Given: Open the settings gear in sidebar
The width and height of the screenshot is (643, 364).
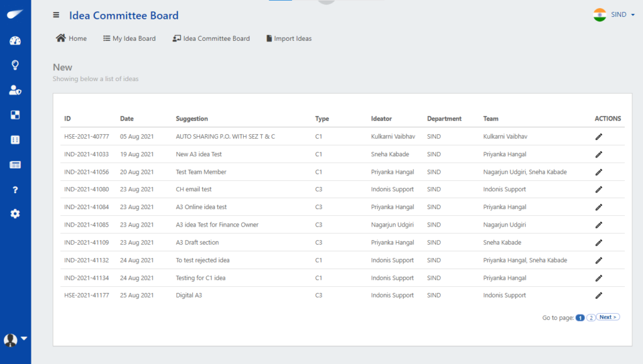Looking at the screenshot, I should [15, 213].
